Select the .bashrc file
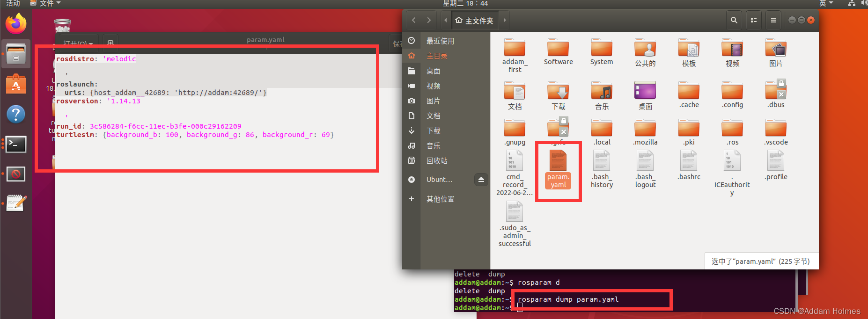The image size is (868, 319). [689, 165]
